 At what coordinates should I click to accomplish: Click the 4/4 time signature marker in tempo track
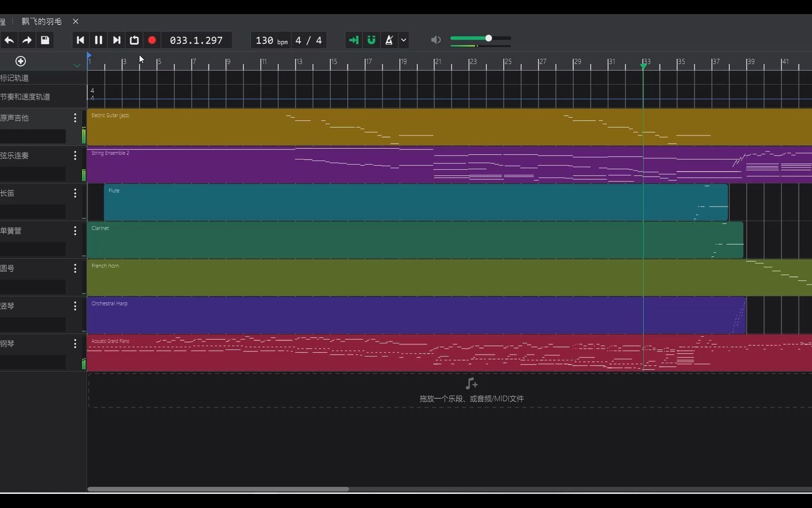(92, 94)
